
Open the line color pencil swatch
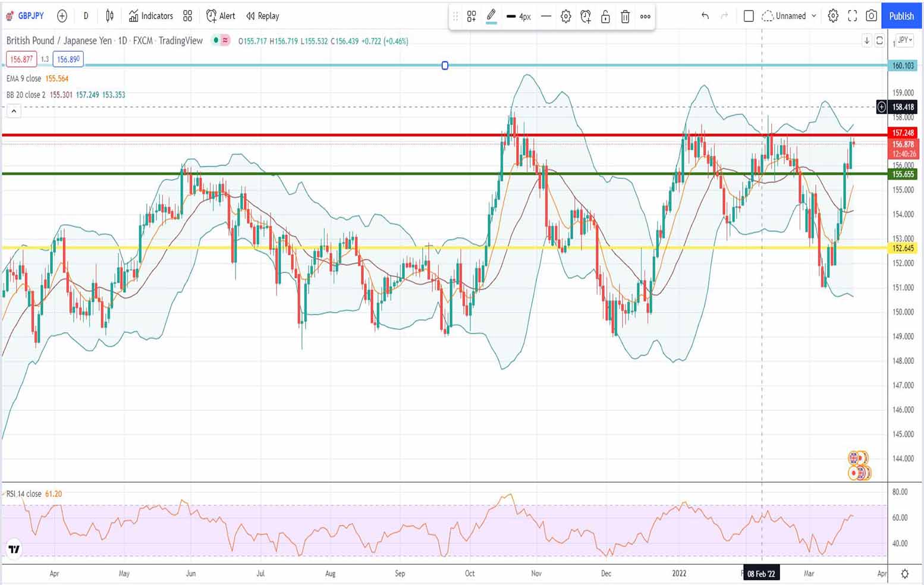pos(491,16)
